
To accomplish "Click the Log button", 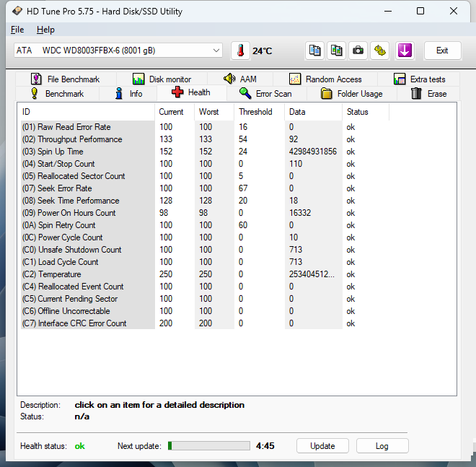I will pos(382,446).
